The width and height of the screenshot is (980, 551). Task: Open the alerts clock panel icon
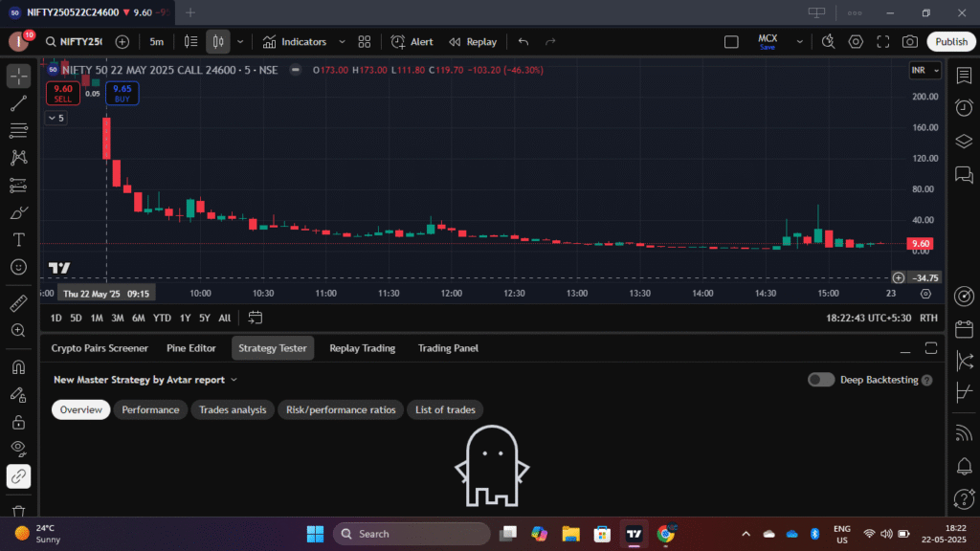tap(964, 108)
